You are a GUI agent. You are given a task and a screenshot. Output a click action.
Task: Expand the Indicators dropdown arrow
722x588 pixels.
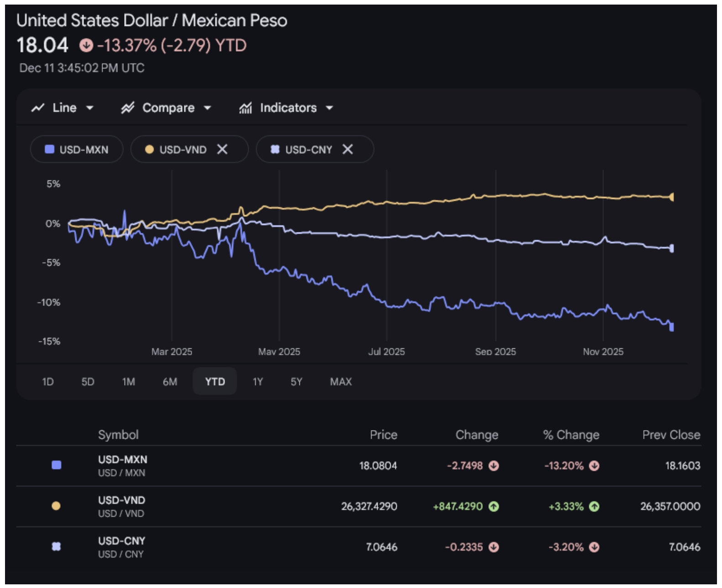[330, 108]
